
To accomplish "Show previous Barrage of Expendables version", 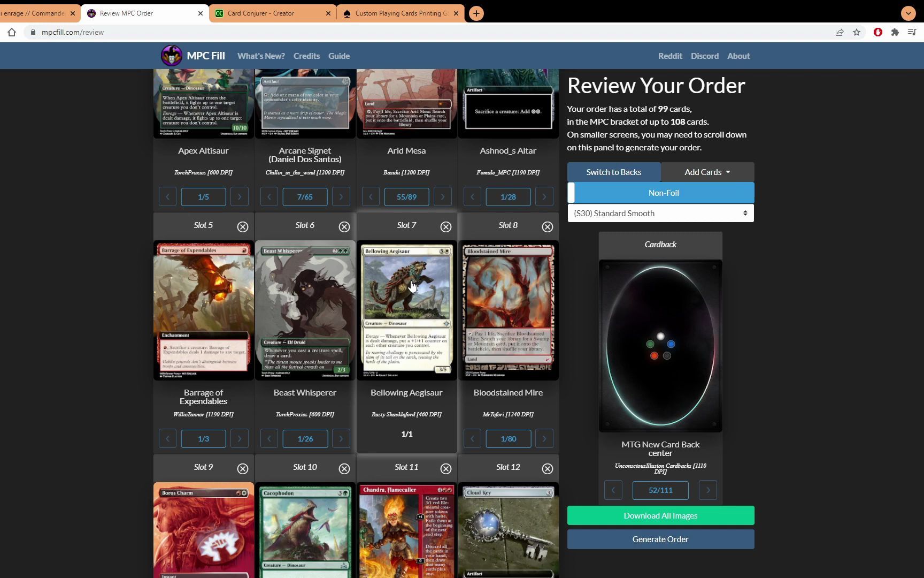I will click(x=167, y=439).
